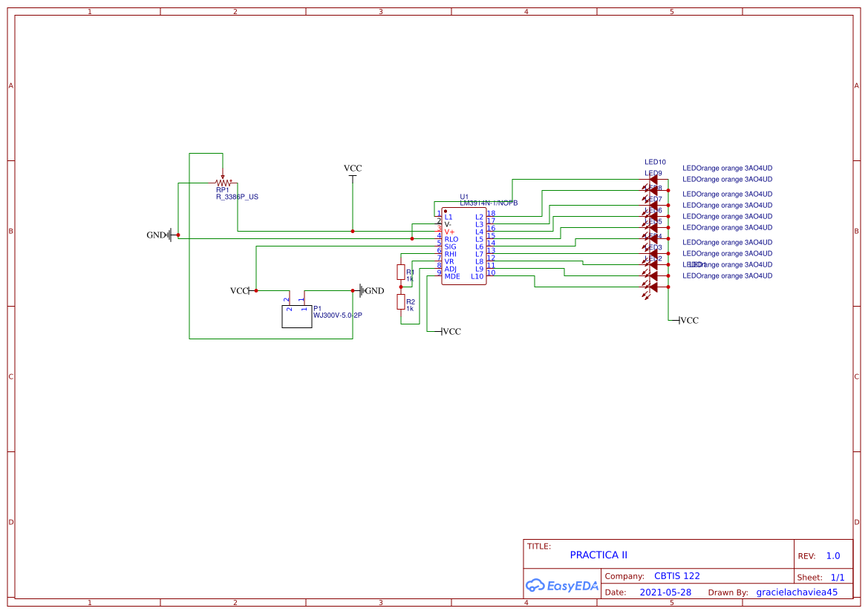Click the GND ground symbol near pin V-
Screen dimensions: 868x614
171,235
